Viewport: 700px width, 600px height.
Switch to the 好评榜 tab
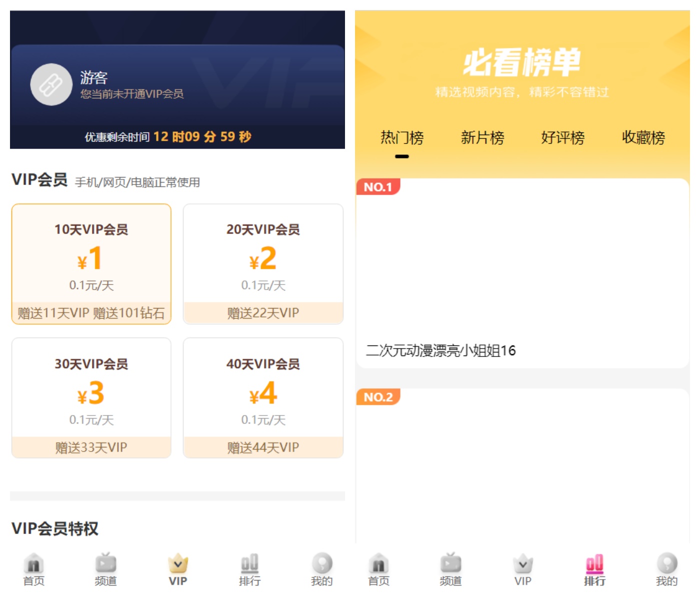click(562, 137)
